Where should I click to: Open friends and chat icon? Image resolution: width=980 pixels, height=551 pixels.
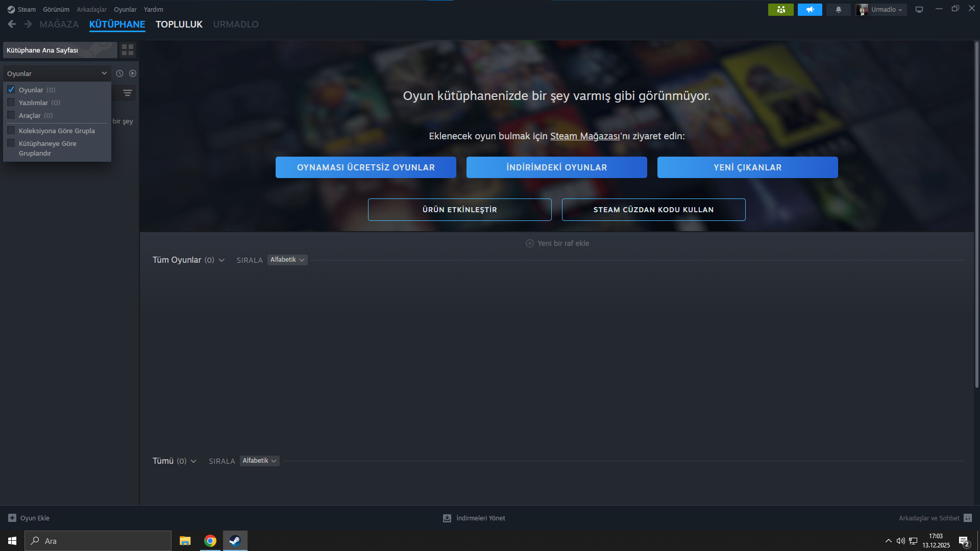pos(968,518)
